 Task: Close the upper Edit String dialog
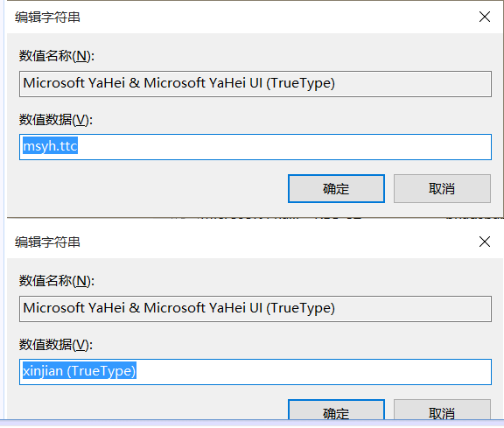click(x=485, y=17)
